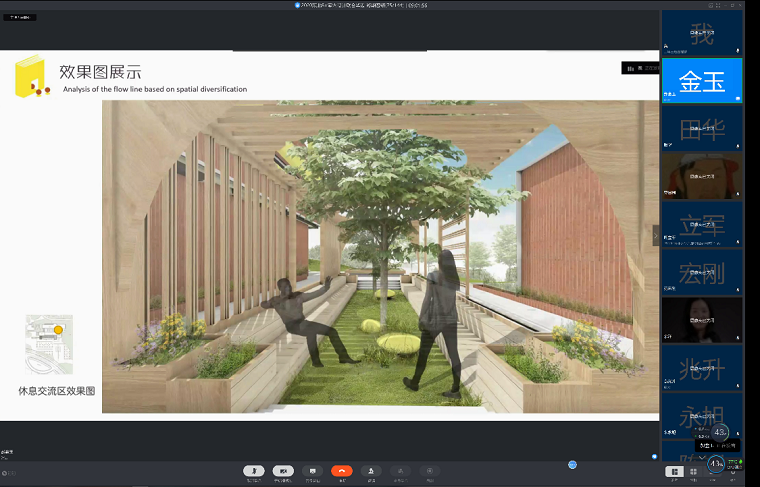Click the blue round icon in bottom bar
This screenshot has height=487, width=760.
573,464
